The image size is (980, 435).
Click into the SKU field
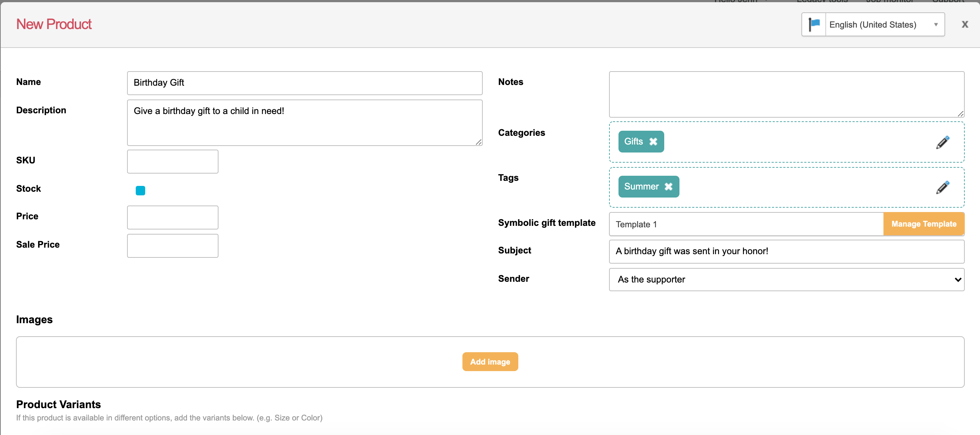point(172,161)
